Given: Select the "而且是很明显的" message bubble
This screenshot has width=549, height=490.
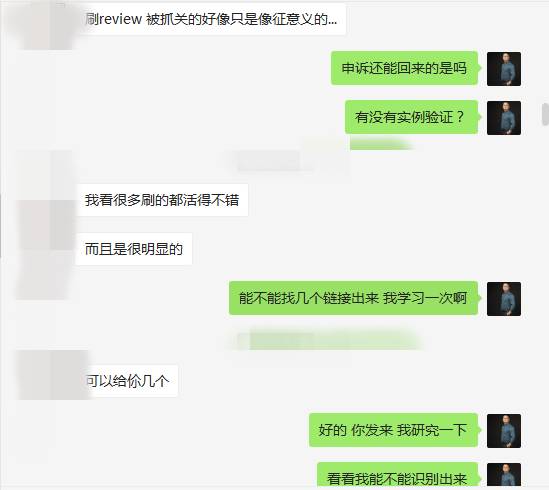Looking at the screenshot, I should tap(134, 249).
